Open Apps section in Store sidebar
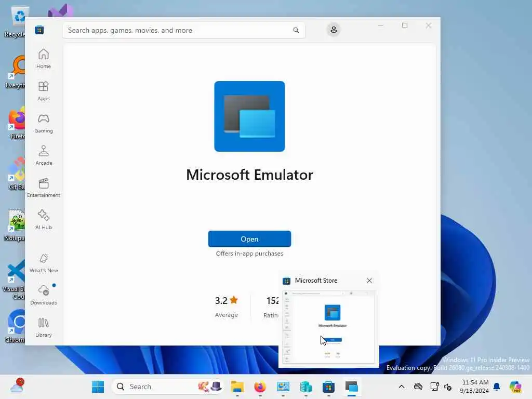 click(44, 91)
